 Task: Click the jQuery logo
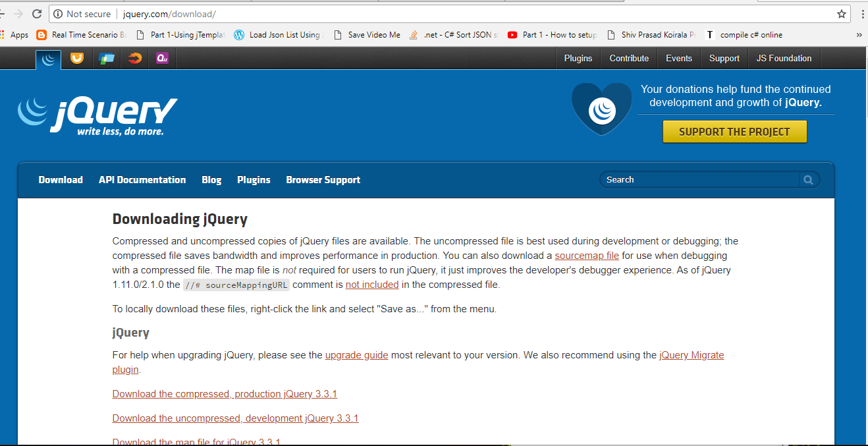tap(97, 117)
